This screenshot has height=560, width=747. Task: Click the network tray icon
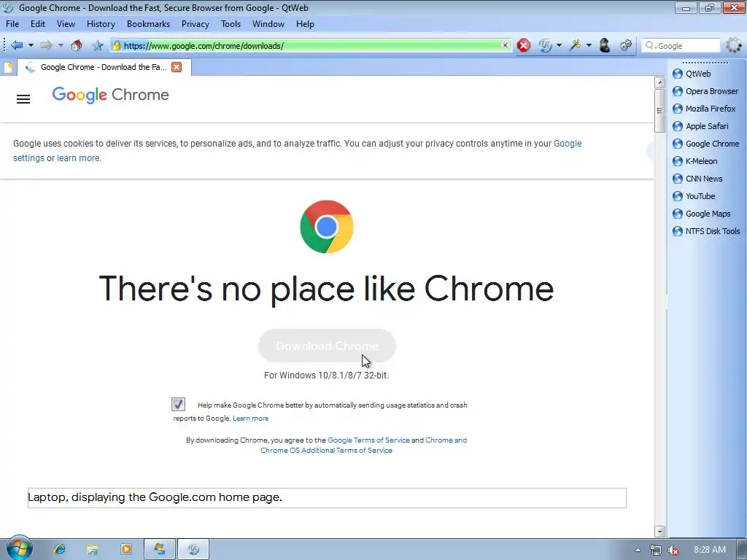click(x=656, y=550)
